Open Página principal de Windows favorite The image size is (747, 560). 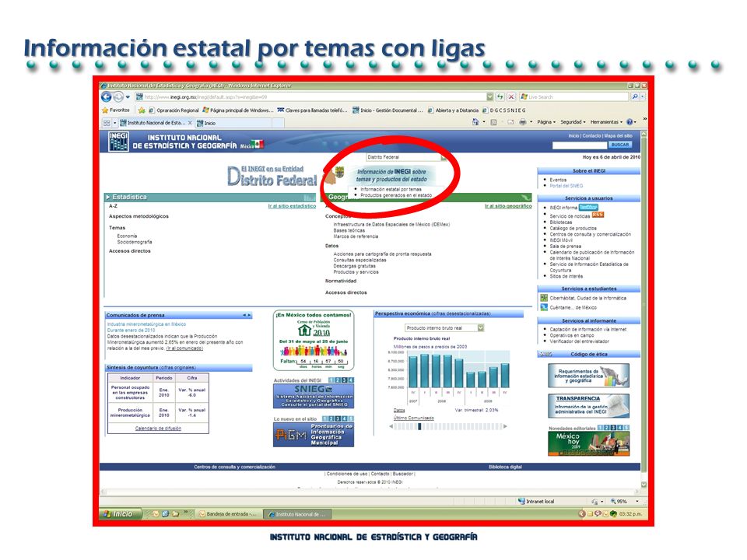click(x=238, y=110)
